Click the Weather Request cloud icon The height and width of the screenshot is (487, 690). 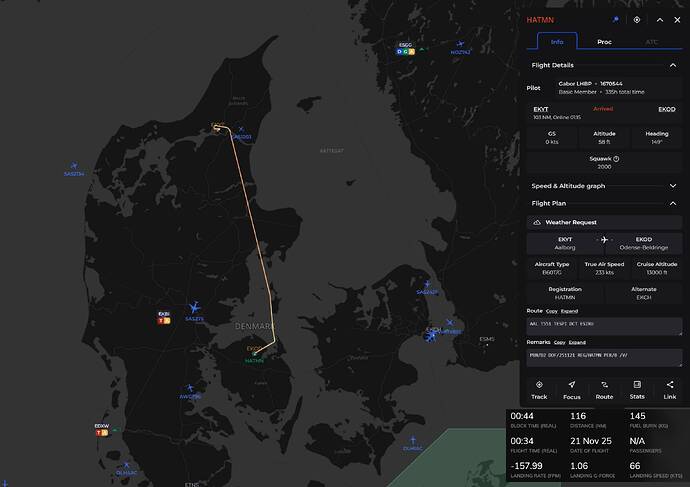(537, 223)
